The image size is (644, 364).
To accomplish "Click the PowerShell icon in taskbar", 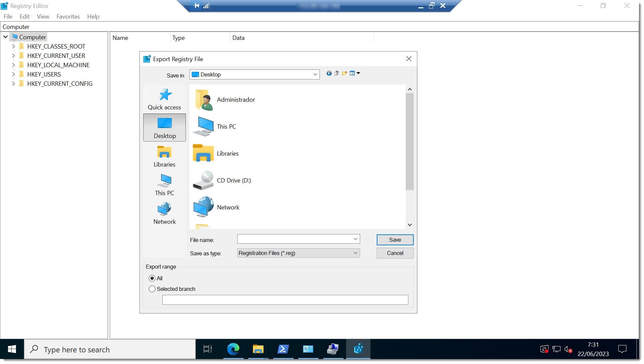I will pos(283,349).
